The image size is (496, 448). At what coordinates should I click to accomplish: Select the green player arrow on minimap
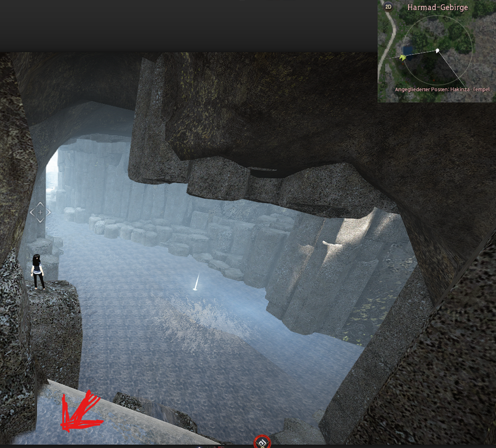click(x=402, y=57)
